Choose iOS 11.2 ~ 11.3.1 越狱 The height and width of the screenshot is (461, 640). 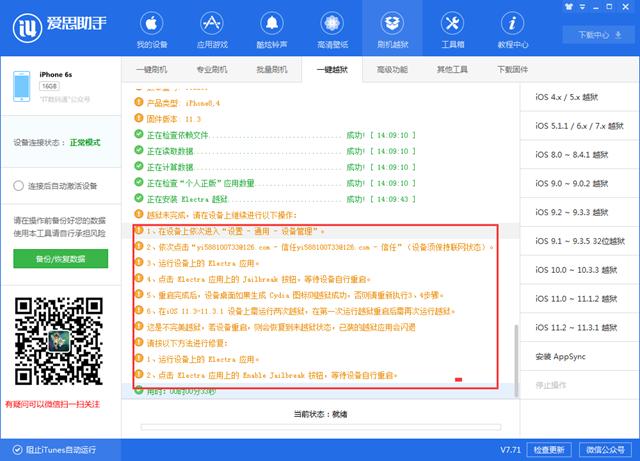click(580, 327)
